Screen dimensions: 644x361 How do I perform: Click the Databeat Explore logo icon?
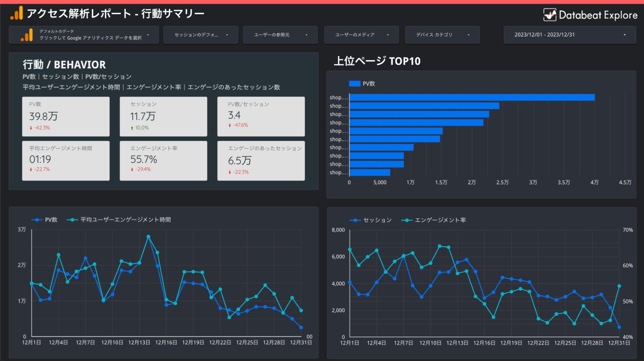[x=550, y=15]
